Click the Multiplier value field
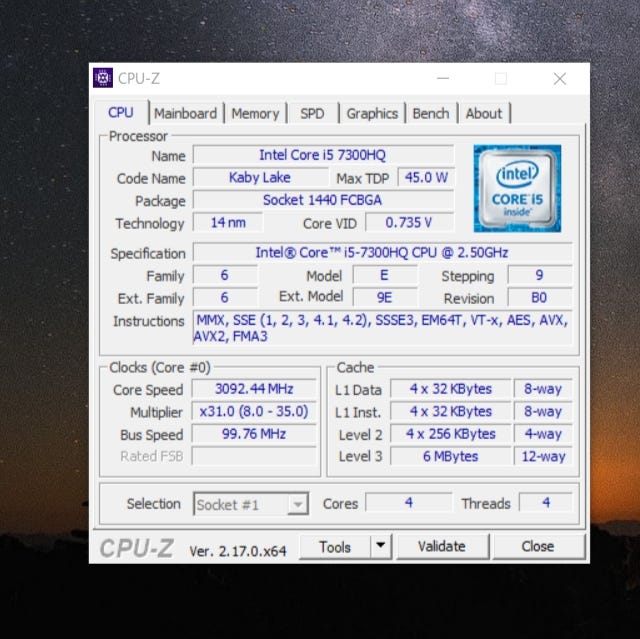The height and width of the screenshot is (639, 640). [256, 412]
